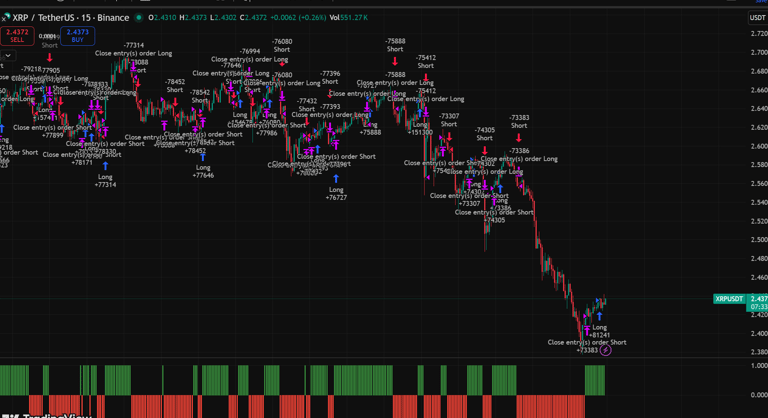Screen dimensions: 768x418
Task: Click the red arrow under -74305 Short
Action: coord(484,150)
